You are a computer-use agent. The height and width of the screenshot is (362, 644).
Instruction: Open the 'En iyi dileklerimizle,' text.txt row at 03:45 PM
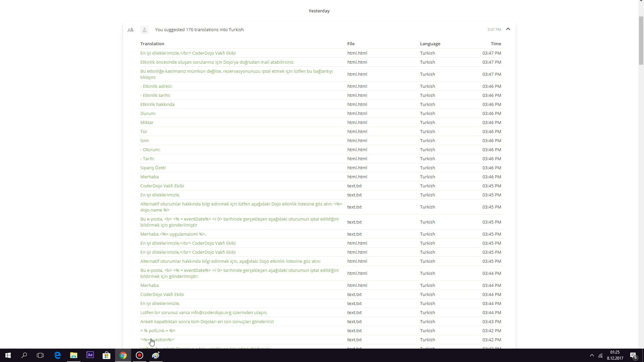click(160, 195)
